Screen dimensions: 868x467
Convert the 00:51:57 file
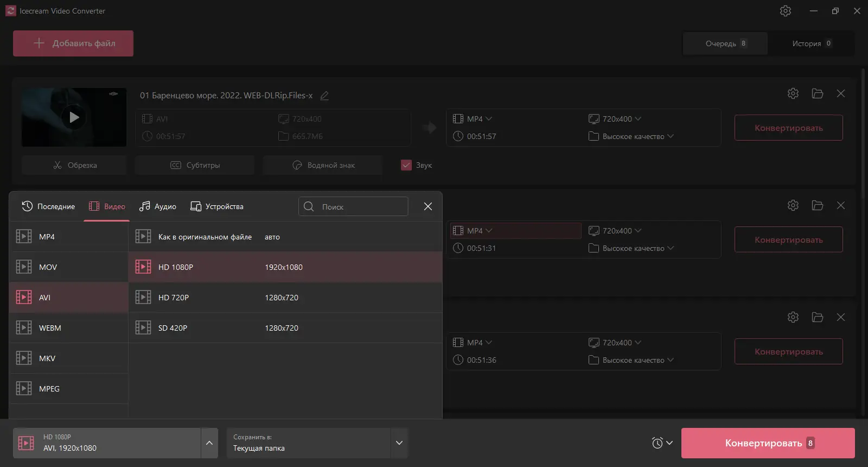point(789,128)
